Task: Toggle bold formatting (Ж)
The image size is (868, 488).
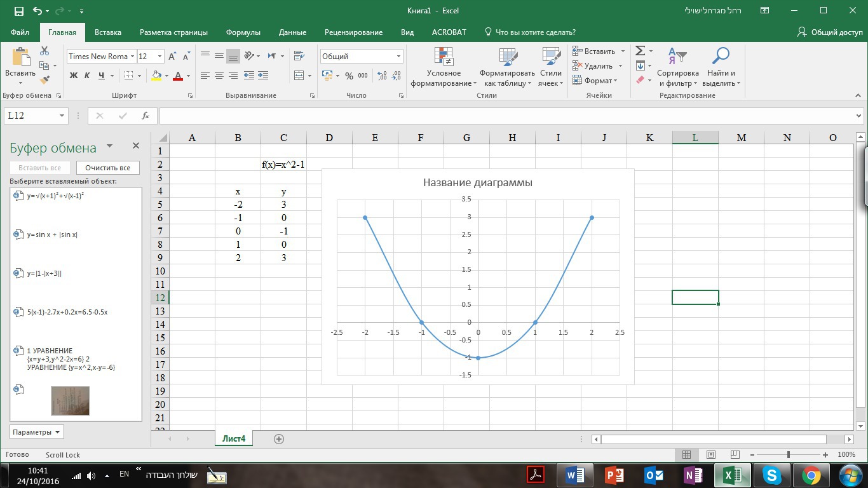Action: click(73, 76)
